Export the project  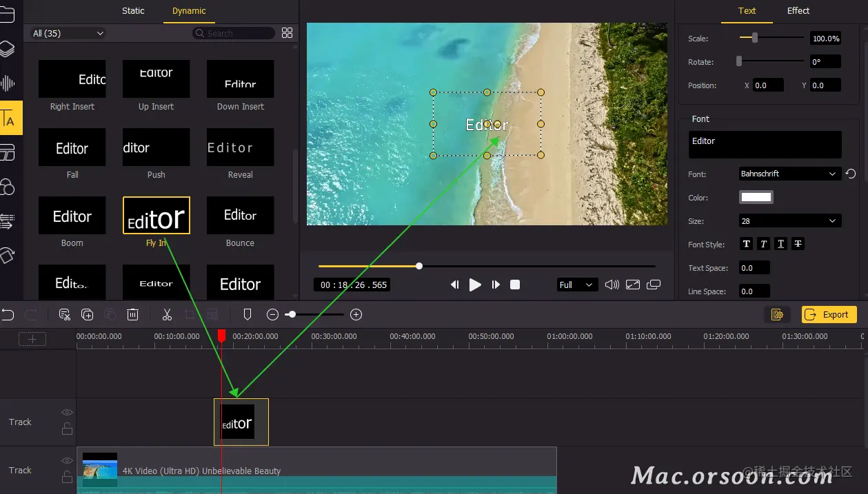tap(829, 315)
